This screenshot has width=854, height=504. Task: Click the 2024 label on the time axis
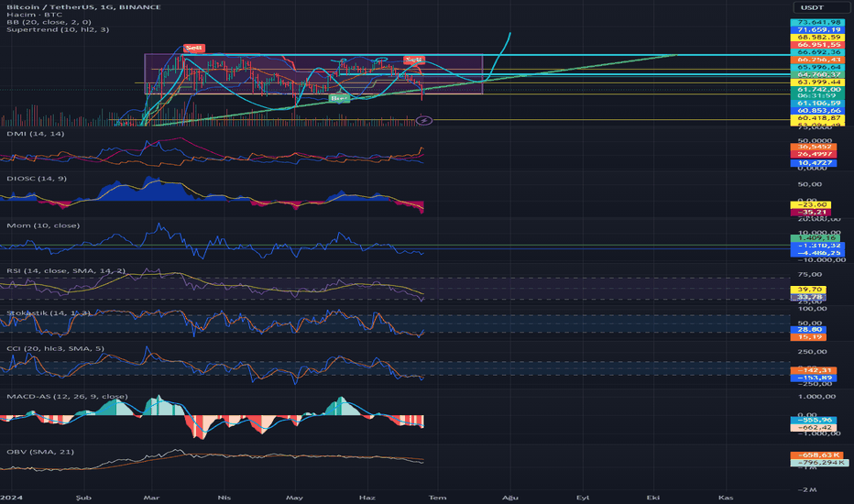coord(11,498)
